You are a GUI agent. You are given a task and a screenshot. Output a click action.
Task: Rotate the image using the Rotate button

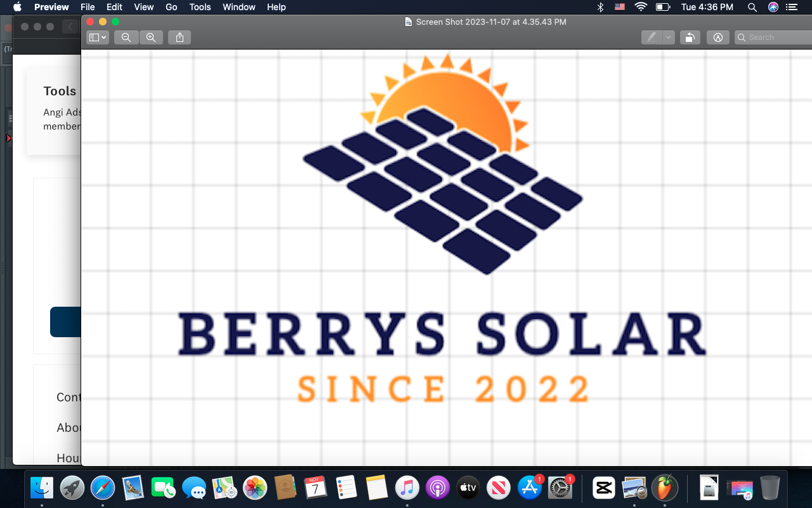point(690,37)
